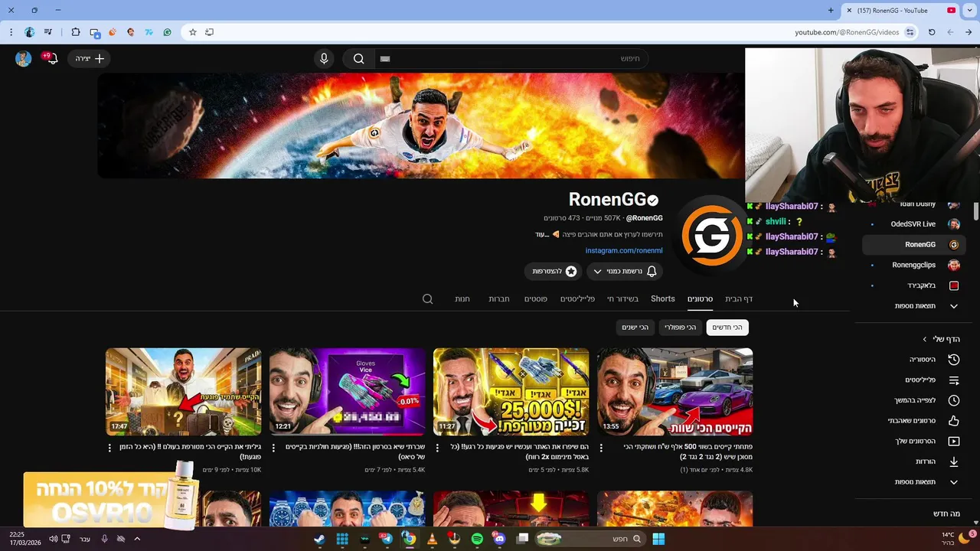Open the 17:47 Prada store video thumbnail
Image resolution: width=980 pixels, height=551 pixels.
[x=183, y=392]
